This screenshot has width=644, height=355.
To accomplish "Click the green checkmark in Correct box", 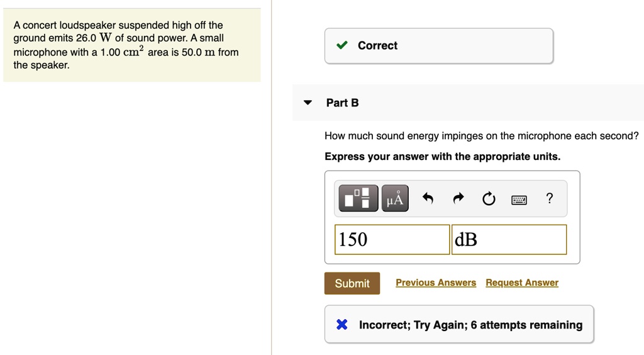I will [x=341, y=45].
